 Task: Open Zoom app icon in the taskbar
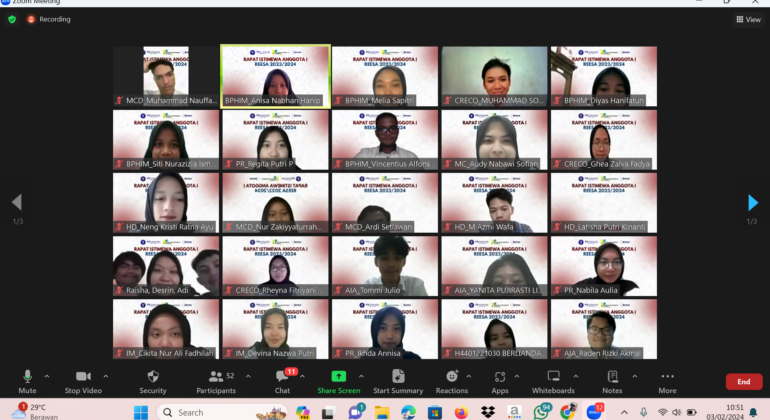(594, 412)
